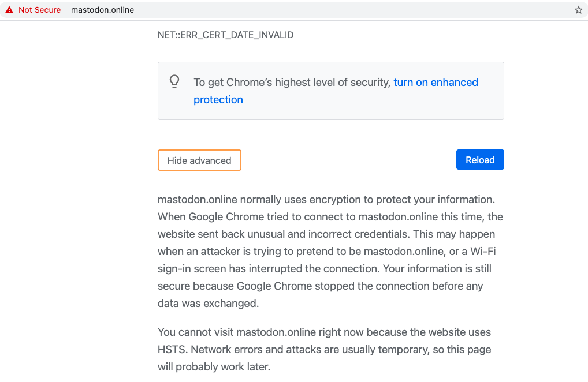588x382 pixels.
Task: Collapse details with Hide advanced button
Action: [x=199, y=160]
